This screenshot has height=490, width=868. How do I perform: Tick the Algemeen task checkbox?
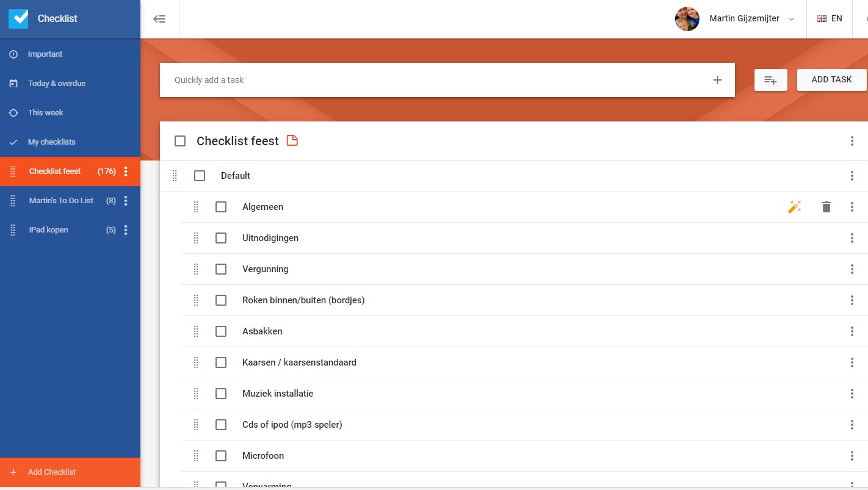[x=221, y=207]
